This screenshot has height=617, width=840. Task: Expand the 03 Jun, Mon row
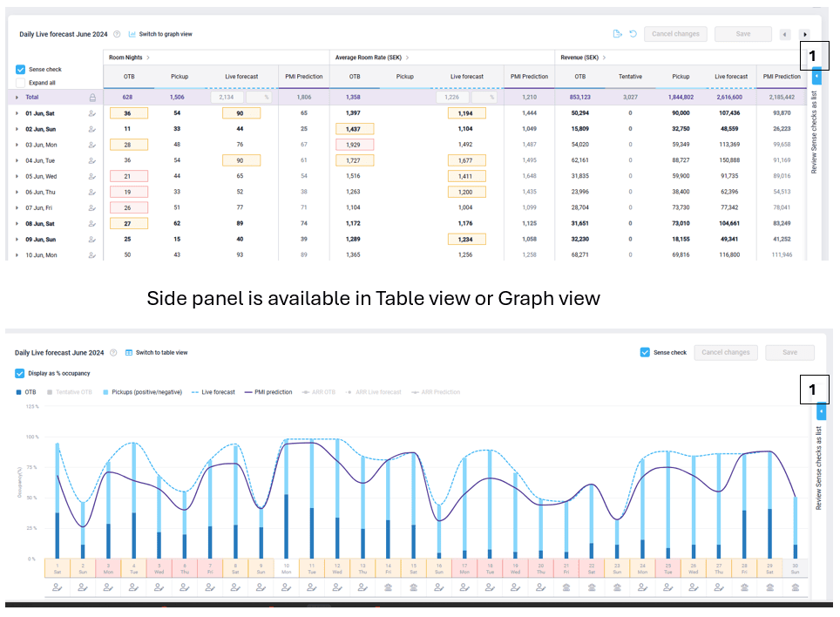[x=17, y=145]
